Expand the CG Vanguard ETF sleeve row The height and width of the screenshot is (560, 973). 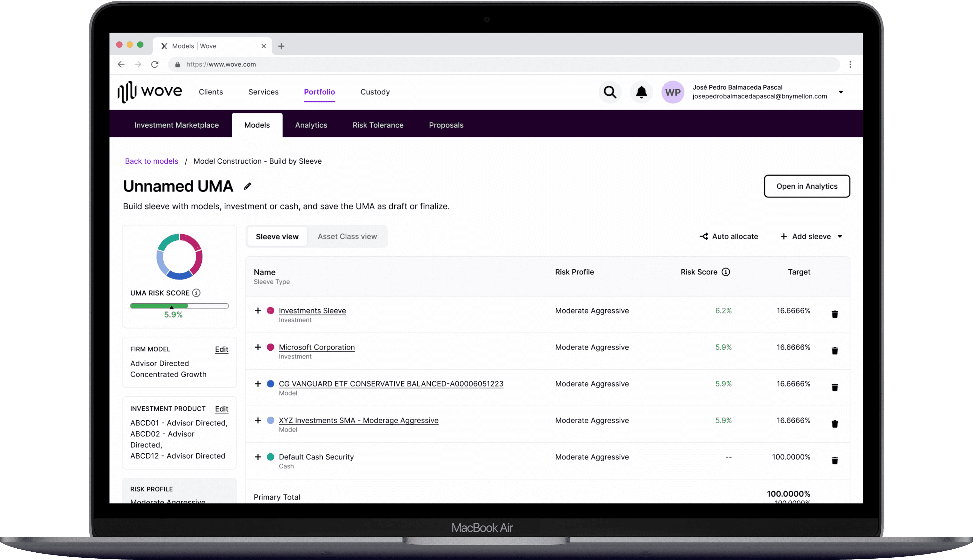click(x=258, y=384)
